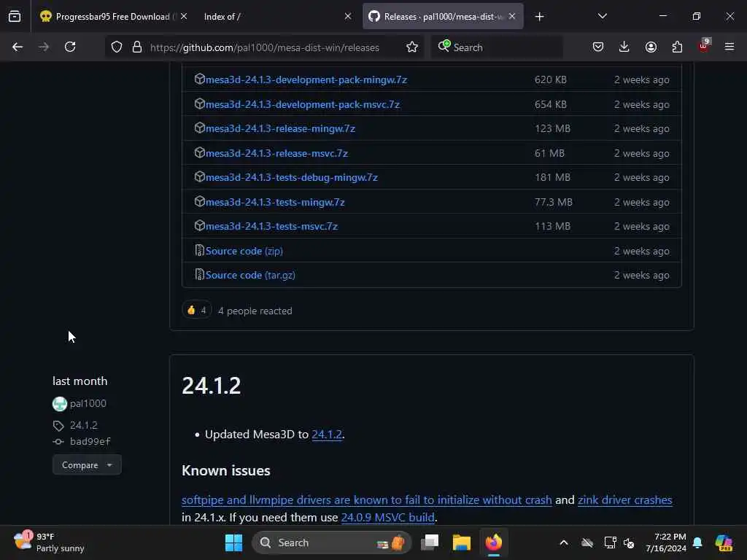Open Task View on the taskbar
This screenshot has height=560, width=747.
pyautogui.click(x=430, y=542)
